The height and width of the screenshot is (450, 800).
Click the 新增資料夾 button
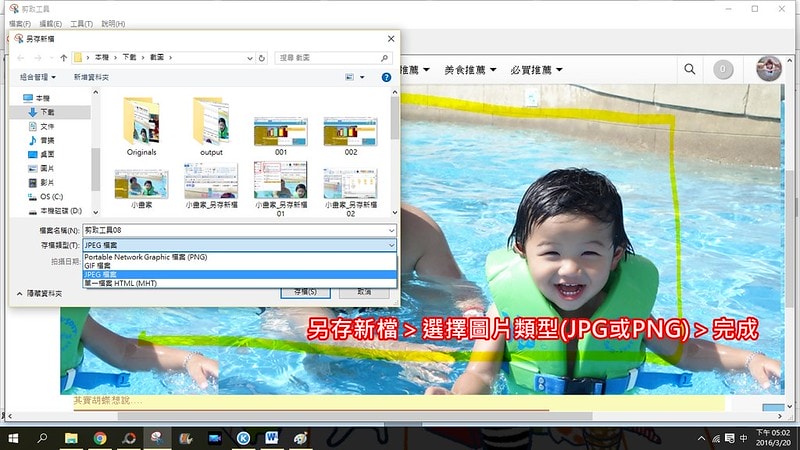tap(92, 76)
